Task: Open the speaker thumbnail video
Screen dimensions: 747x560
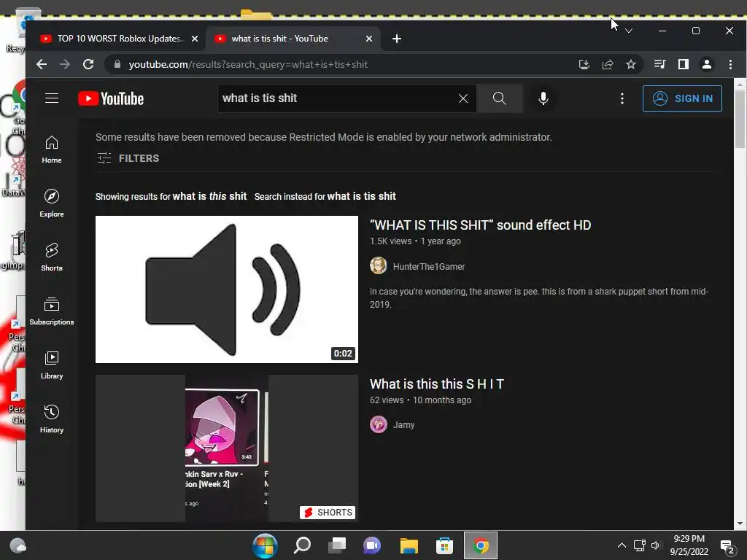Action: [227, 289]
